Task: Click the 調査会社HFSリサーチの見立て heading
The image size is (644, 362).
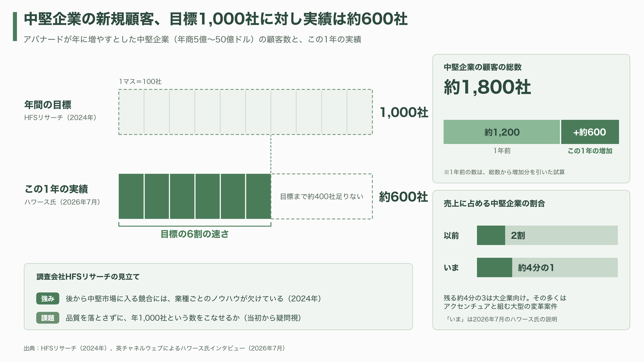Action: (88, 277)
